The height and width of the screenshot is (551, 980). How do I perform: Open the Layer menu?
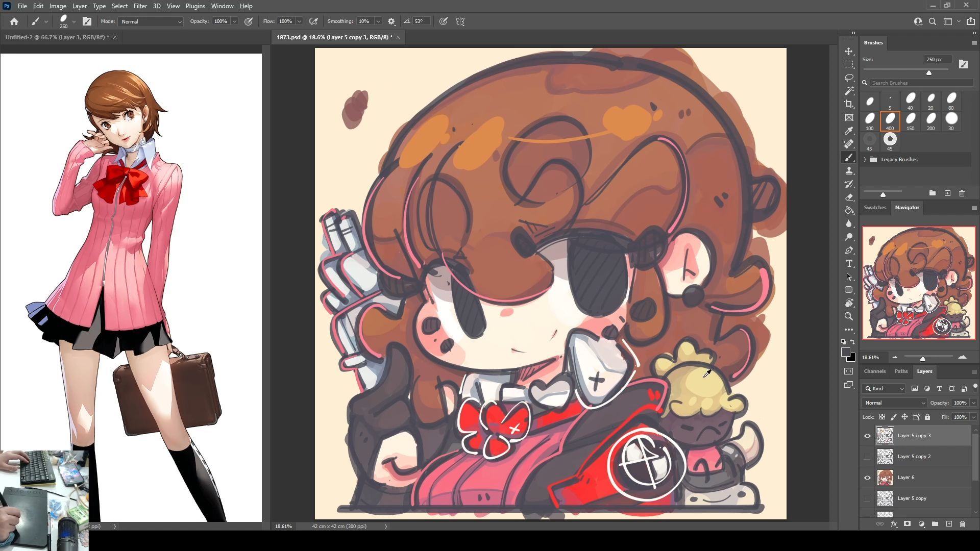[x=79, y=6]
